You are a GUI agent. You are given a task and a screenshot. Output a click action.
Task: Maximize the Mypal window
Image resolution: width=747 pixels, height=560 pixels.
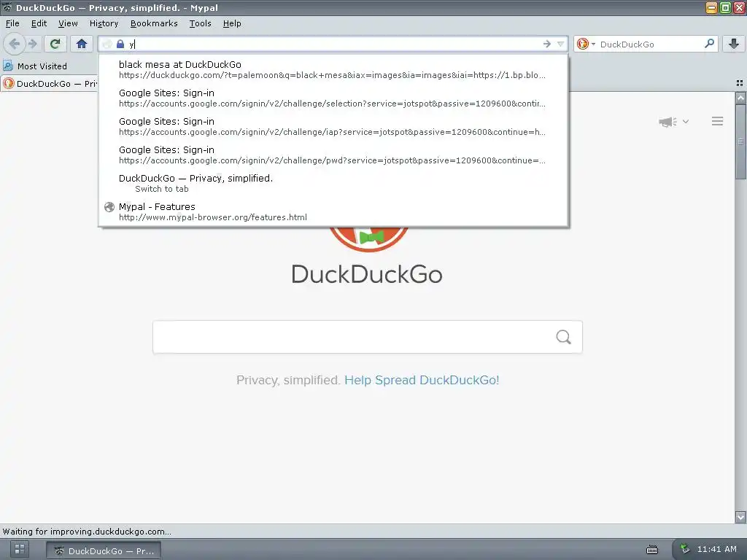tap(725, 7)
